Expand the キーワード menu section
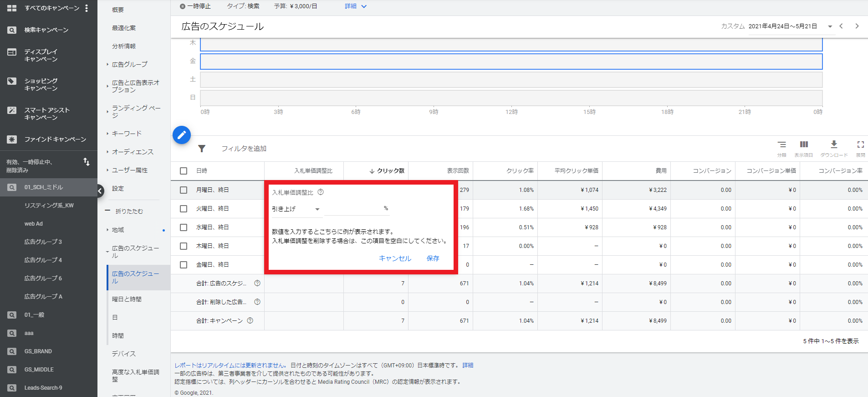 (127, 134)
